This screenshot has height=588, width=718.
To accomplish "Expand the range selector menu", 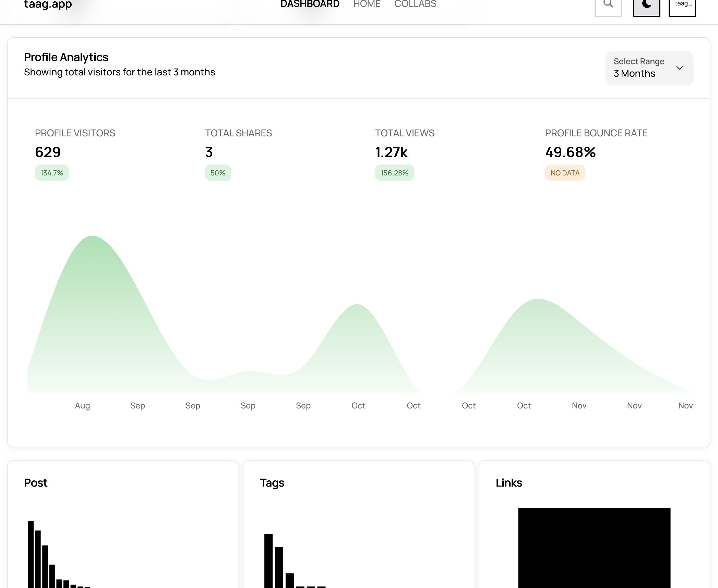I will tap(649, 68).
